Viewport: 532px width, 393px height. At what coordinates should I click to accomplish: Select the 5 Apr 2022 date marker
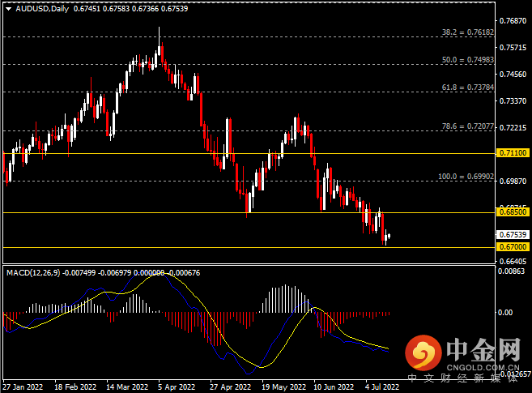(177, 387)
